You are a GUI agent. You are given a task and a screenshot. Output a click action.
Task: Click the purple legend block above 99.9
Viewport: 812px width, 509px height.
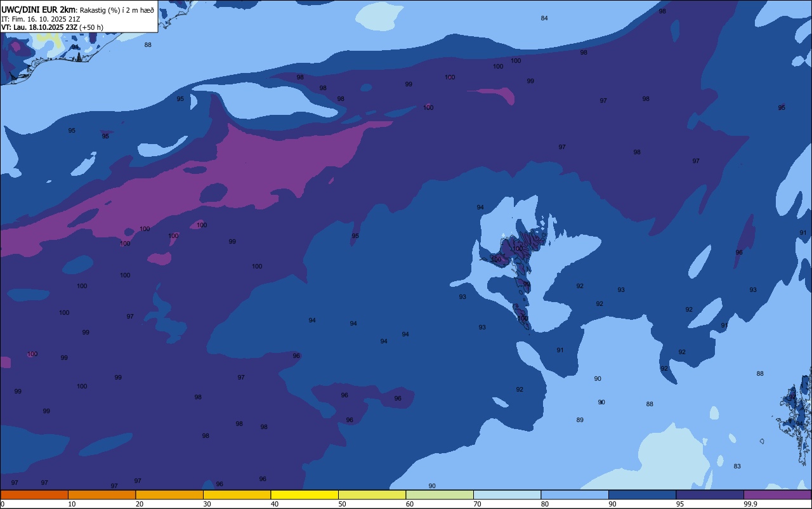tap(777, 494)
